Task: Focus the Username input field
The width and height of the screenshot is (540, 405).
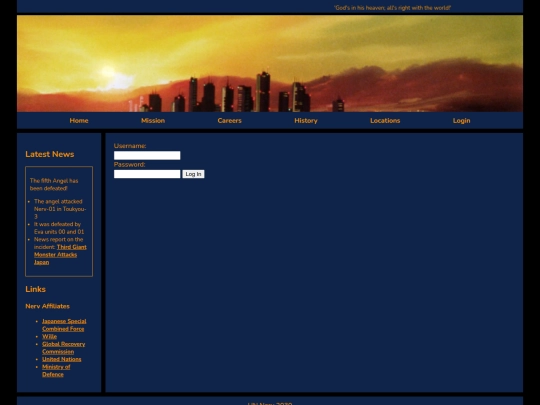Action: [x=147, y=155]
